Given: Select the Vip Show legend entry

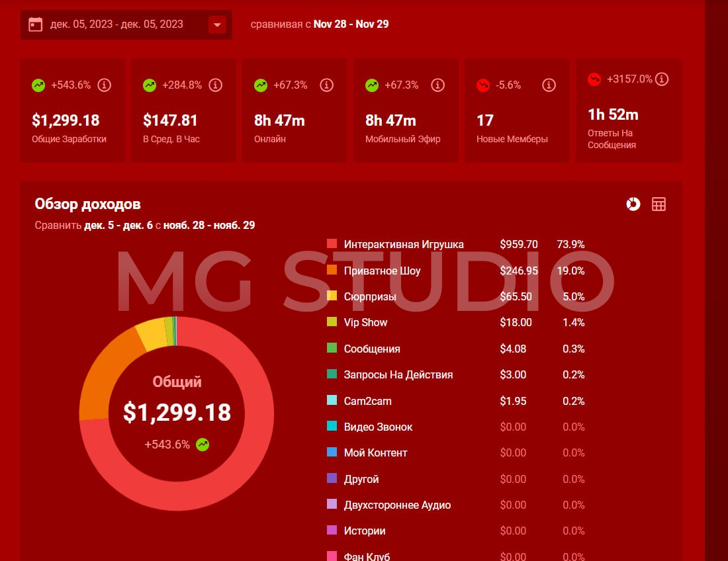Looking at the screenshot, I should [x=365, y=322].
